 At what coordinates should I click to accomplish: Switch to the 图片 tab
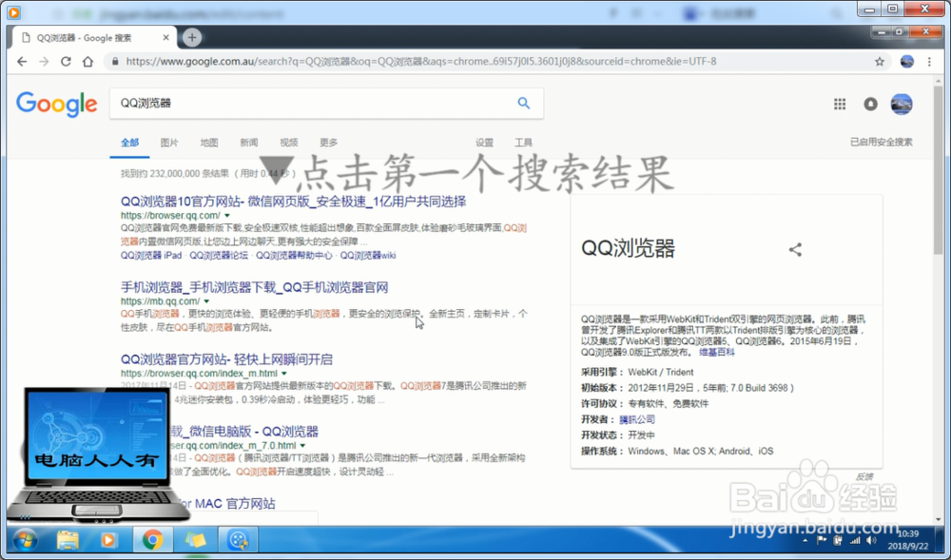(x=169, y=143)
